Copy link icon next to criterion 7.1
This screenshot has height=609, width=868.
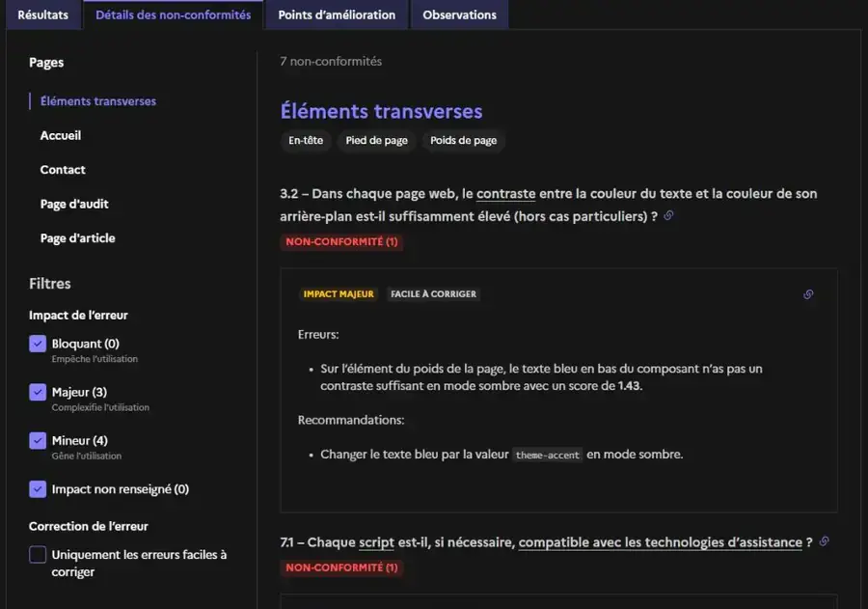click(825, 541)
